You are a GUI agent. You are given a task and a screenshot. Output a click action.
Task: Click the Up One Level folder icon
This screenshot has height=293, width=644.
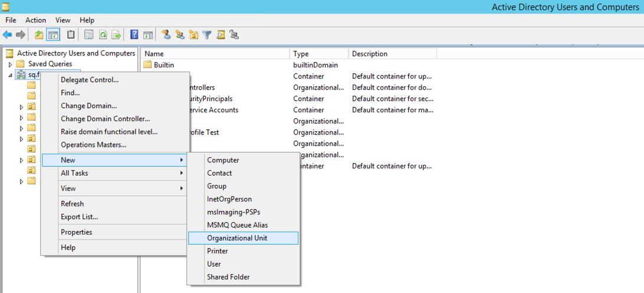click(x=39, y=35)
